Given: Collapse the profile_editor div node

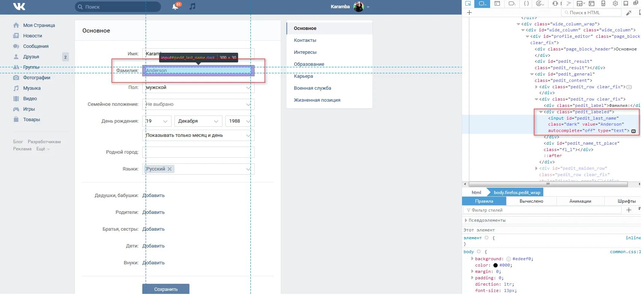Looking at the screenshot, I should pos(527,36).
